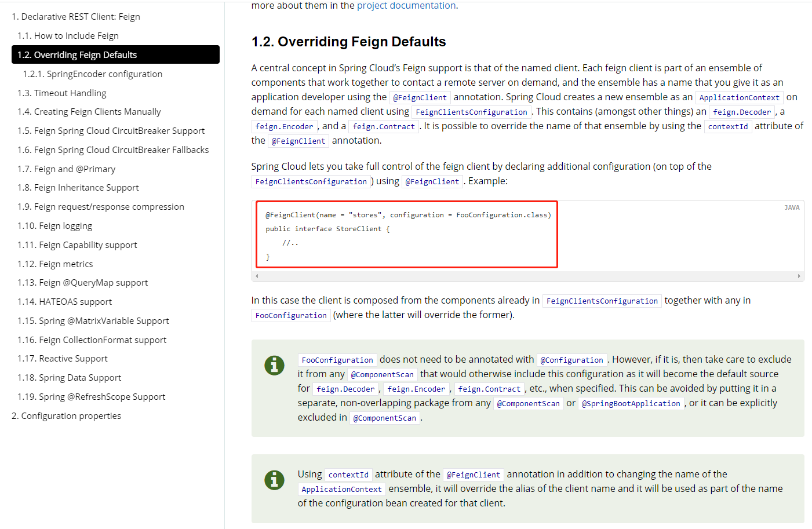Click 'public interface StoreClient {' code line
The height and width of the screenshot is (529, 812).
tap(327, 229)
